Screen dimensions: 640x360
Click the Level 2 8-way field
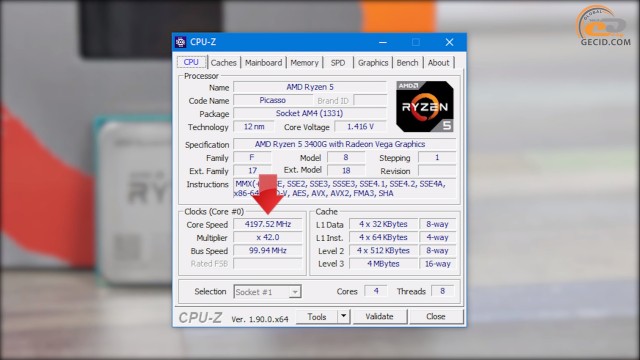[437, 250]
